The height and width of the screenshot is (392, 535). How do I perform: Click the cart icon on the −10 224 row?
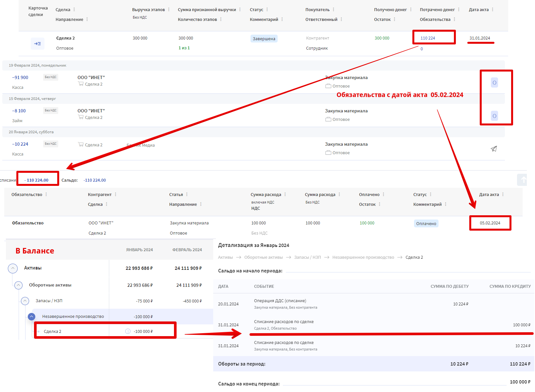[81, 144]
